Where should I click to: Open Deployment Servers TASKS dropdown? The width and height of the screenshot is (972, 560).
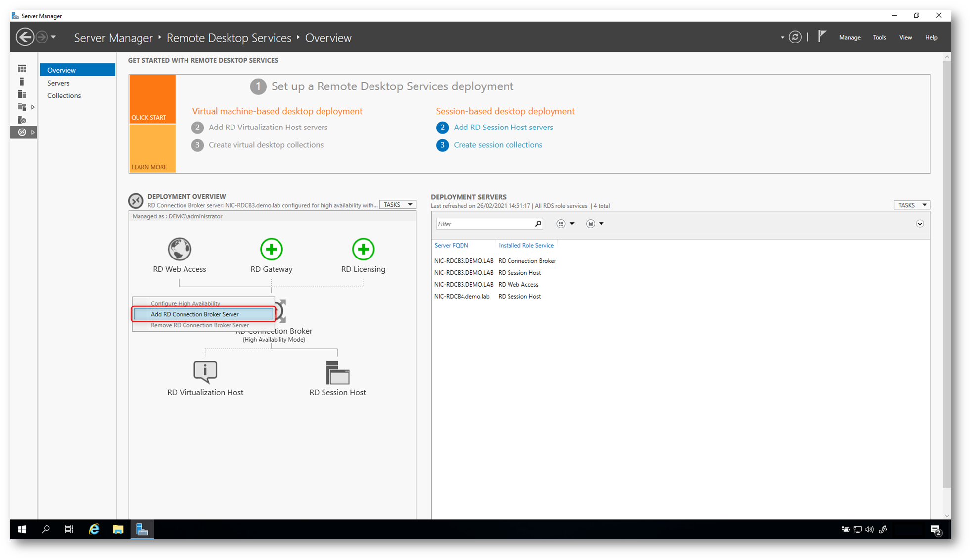tap(911, 205)
